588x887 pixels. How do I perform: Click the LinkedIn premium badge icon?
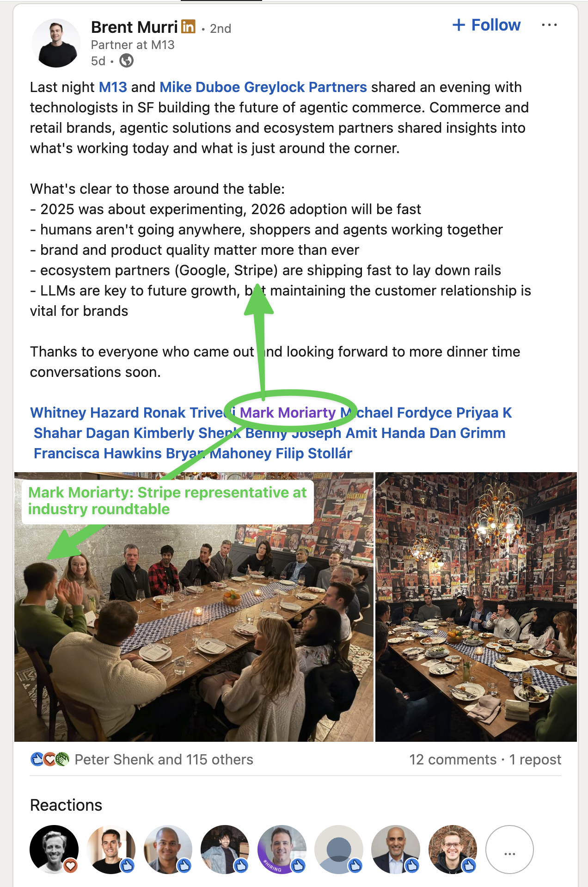click(x=188, y=27)
